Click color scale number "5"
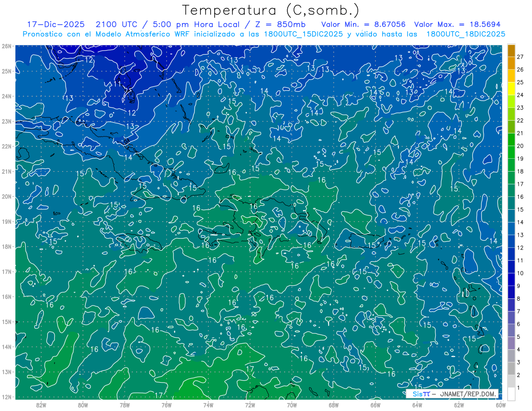Viewport: 532px width, 411px height. (x=519, y=337)
